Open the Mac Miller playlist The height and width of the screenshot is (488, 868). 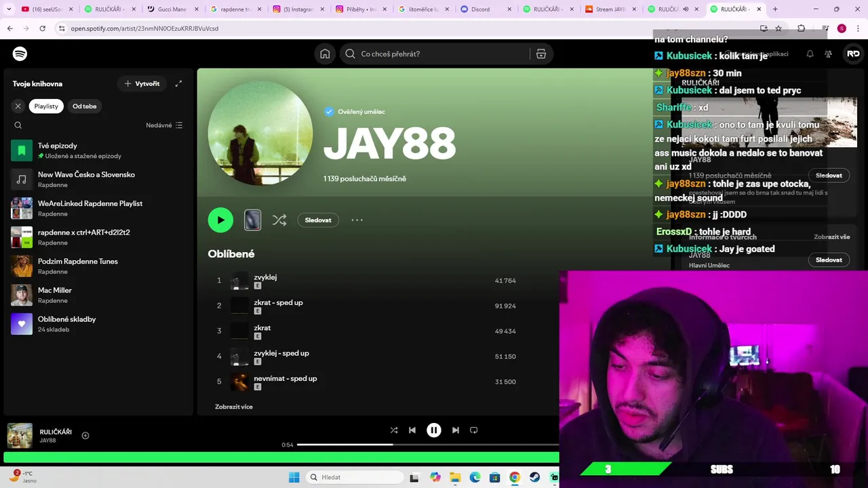98,295
